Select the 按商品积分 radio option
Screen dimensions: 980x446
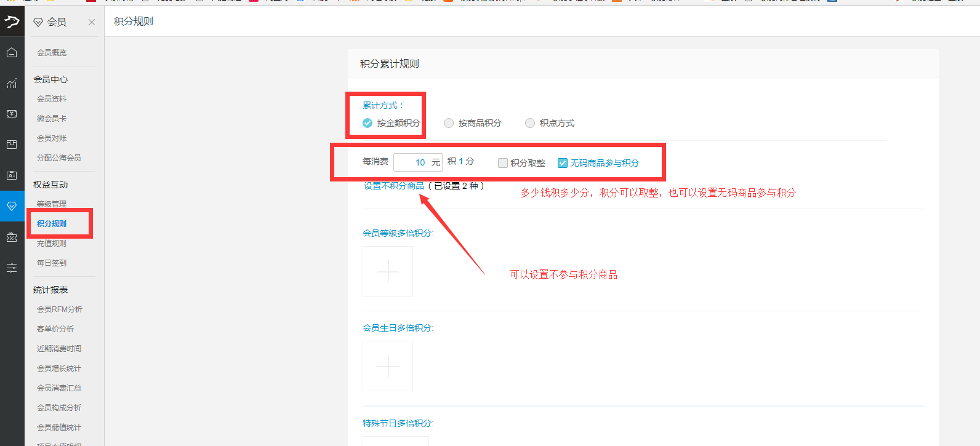(x=449, y=123)
